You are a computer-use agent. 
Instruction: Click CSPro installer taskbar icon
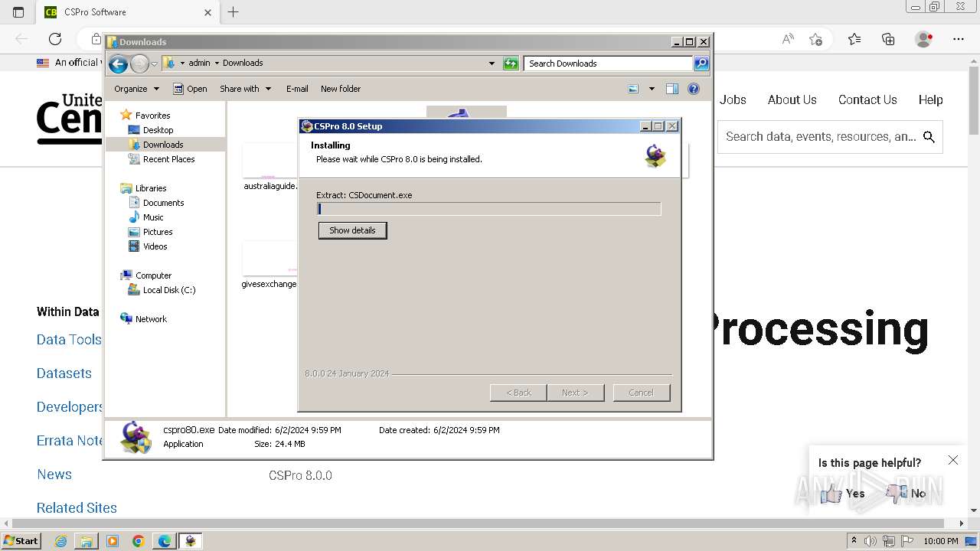pos(190,541)
